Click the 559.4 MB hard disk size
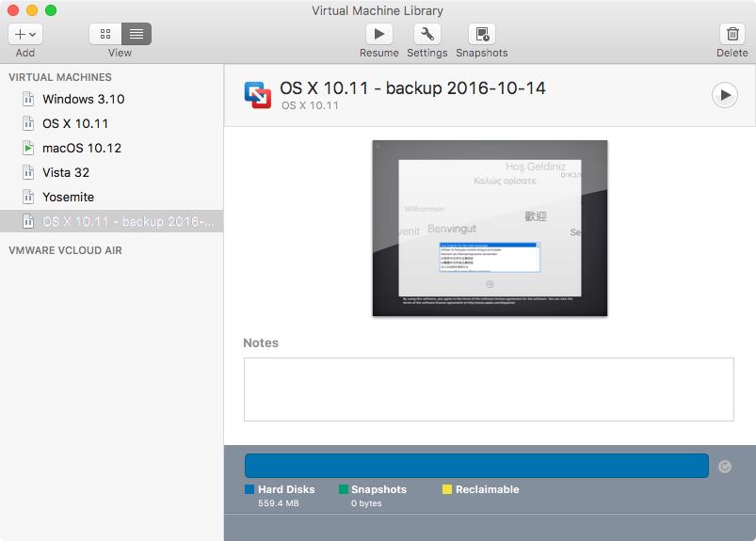 278,503
